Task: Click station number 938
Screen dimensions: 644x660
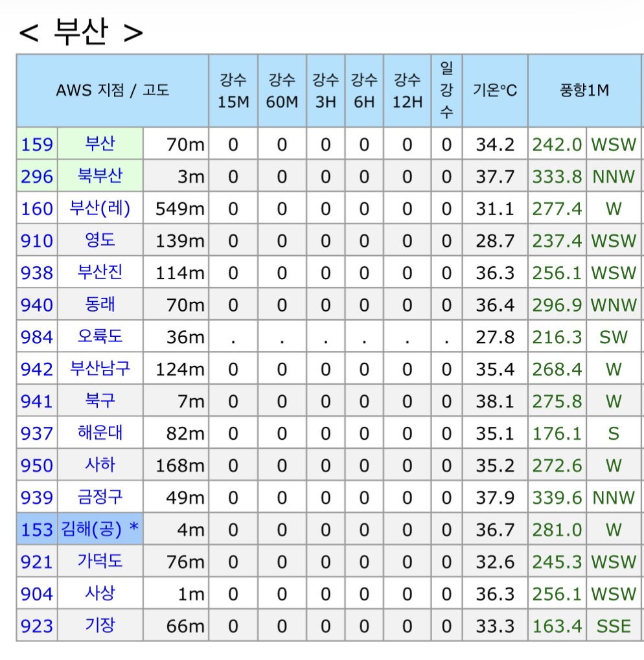Action: pyautogui.click(x=37, y=273)
